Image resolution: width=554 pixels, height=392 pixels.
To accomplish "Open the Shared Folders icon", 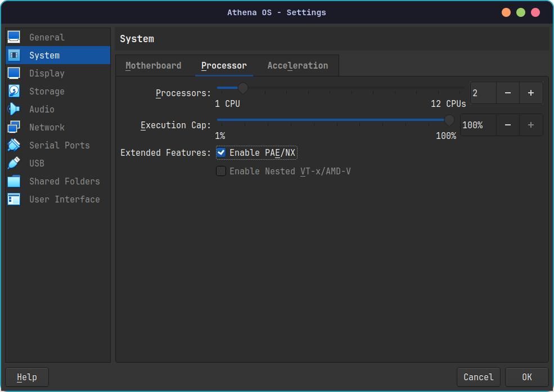I will 13,181.
